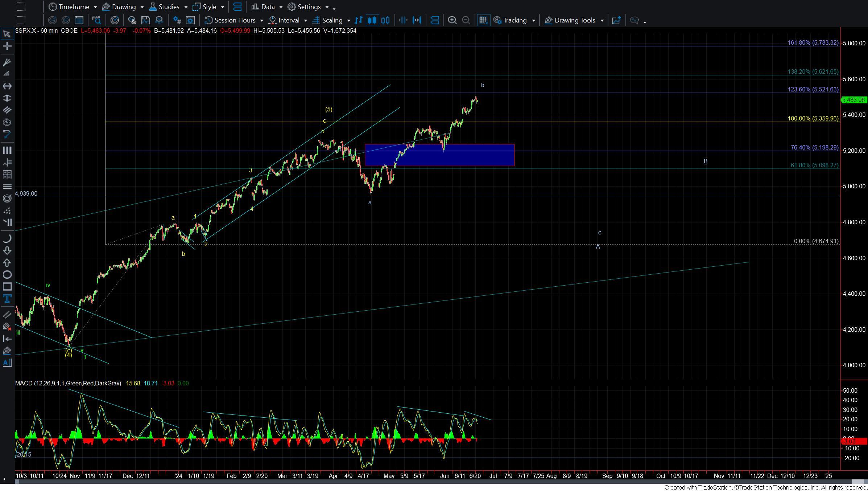Open the Settings menu

(x=309, y=7)
